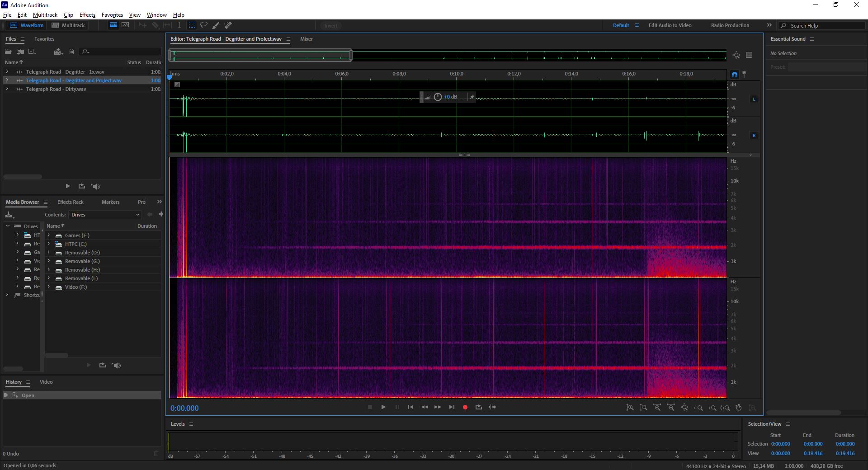Toggle the right channel R enable button
The image size is (868, 470).
[754, 135]
